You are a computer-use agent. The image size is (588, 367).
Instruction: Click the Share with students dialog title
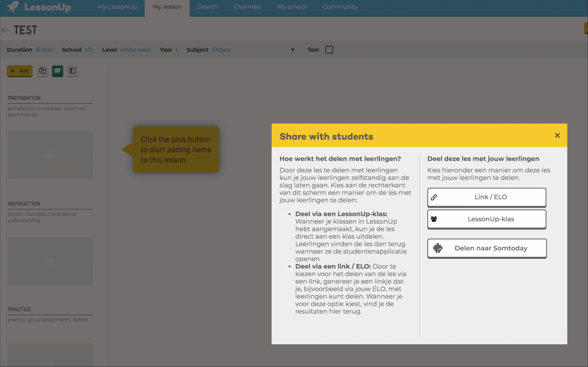pyautogui.click(x=326, y=136)
